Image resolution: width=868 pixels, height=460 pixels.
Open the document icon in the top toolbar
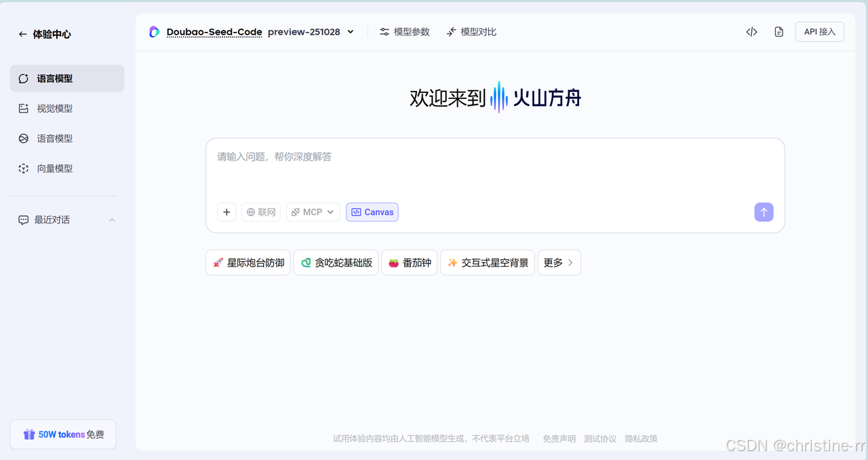pos(778,31)
